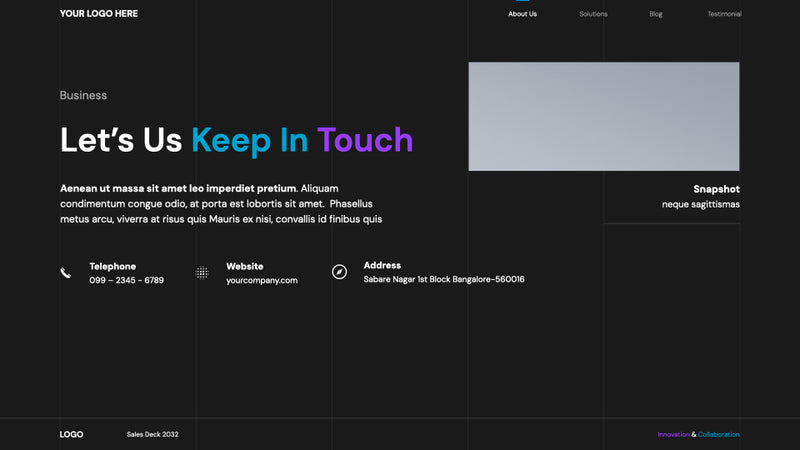Click the Innovation footer link
Screen dimensions: 800x450
tap(673, 434)
